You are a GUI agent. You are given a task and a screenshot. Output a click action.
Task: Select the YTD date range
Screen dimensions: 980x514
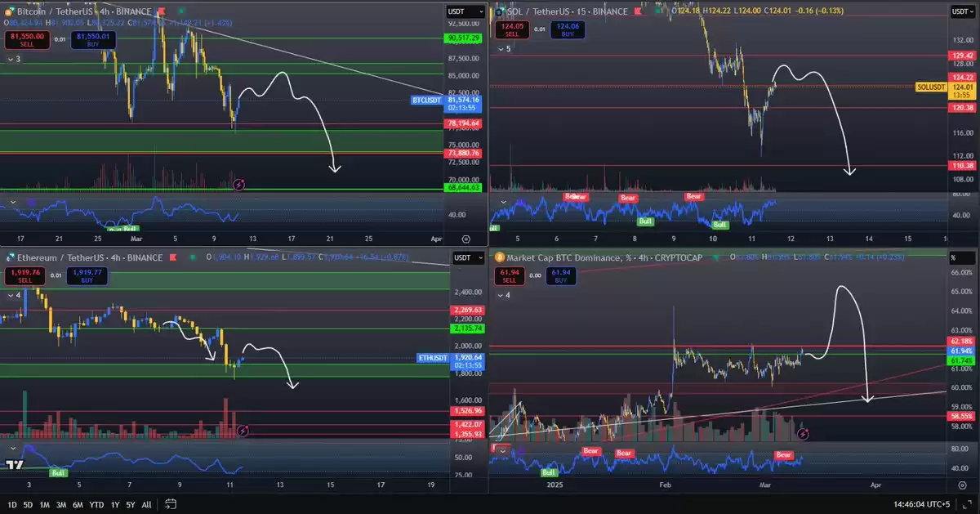pos(96,504)
